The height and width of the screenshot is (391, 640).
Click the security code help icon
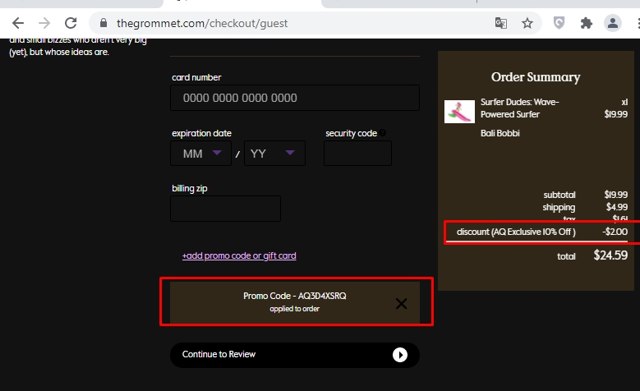click(x=382, y=133)
